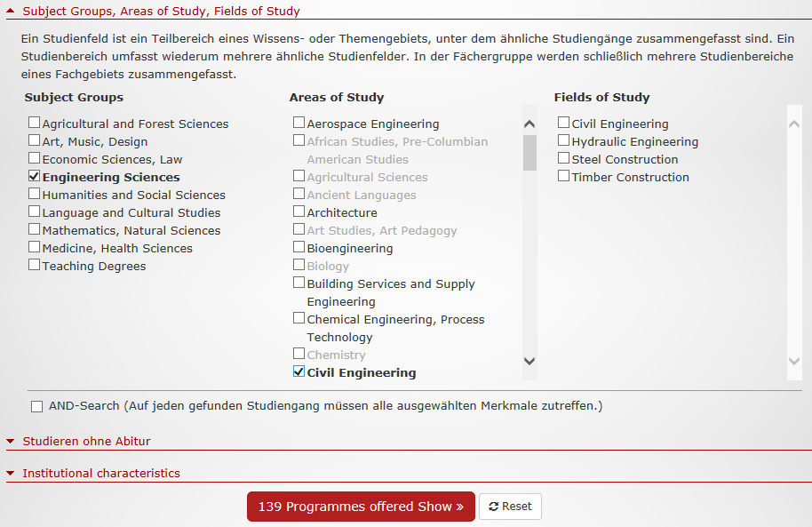Expand the Institutional characteristics section
The width and height of the screenshot is (812, 527).
[x=11, y=473]
